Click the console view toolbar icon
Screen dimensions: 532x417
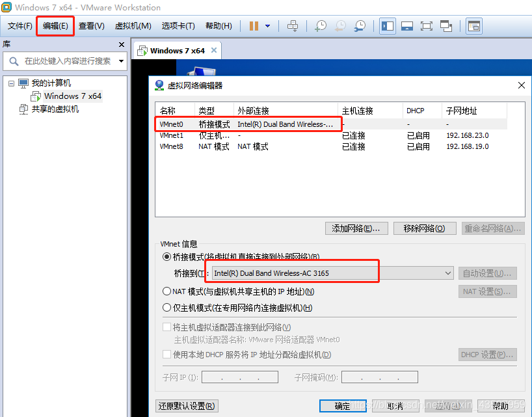point(473,26)
